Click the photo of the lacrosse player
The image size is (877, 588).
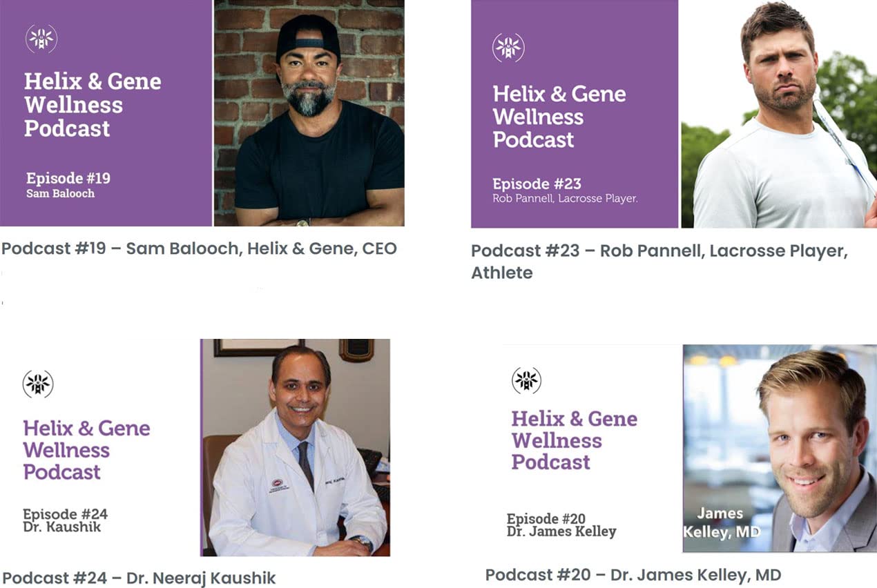pos(778,114)
